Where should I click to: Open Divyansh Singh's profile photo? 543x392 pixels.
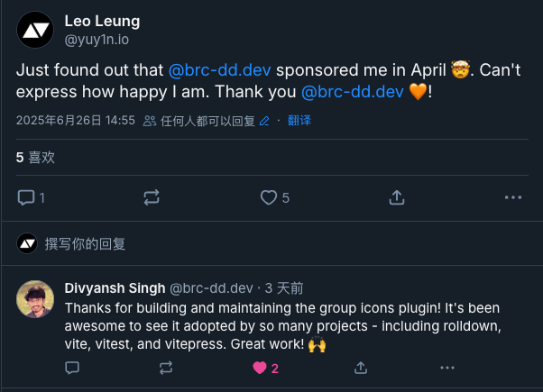tap(35, 299)
